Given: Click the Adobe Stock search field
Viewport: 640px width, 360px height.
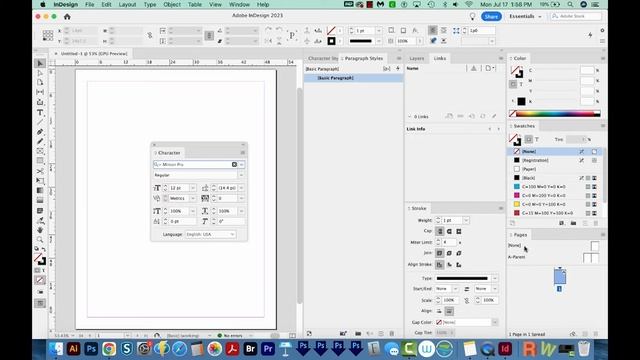Looking at the screenshot, I should pos(576,16).
